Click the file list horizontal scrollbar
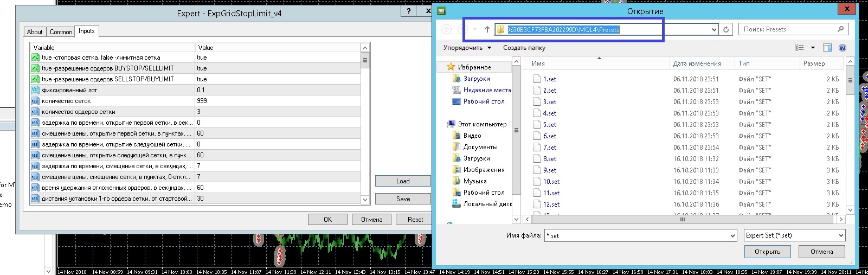868x275 pixels. point(682,220)
